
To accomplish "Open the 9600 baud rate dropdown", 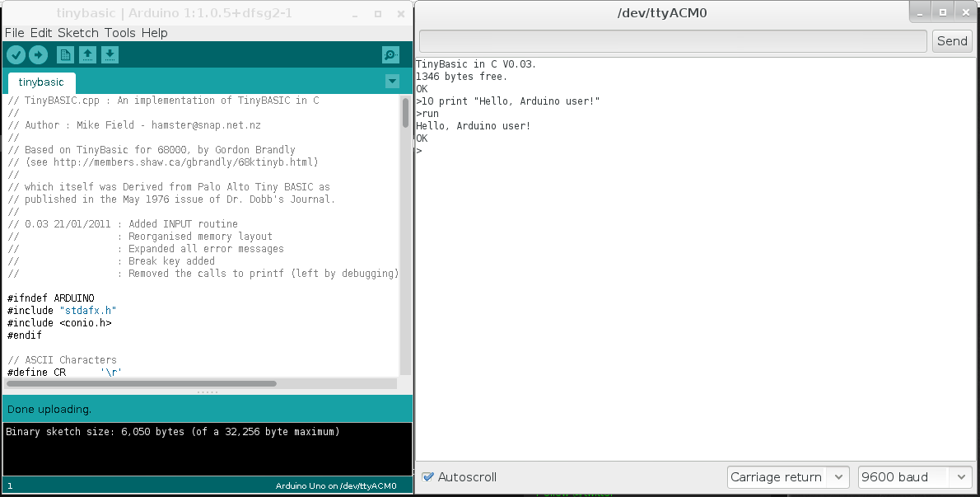I will click(916, 477).
